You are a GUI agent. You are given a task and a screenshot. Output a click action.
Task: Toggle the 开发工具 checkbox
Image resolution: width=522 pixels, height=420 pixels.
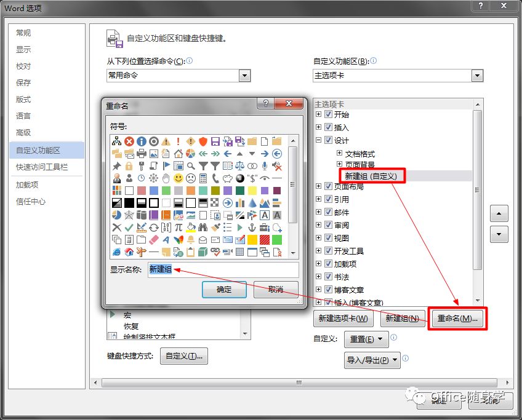click(x=328, y=251)
